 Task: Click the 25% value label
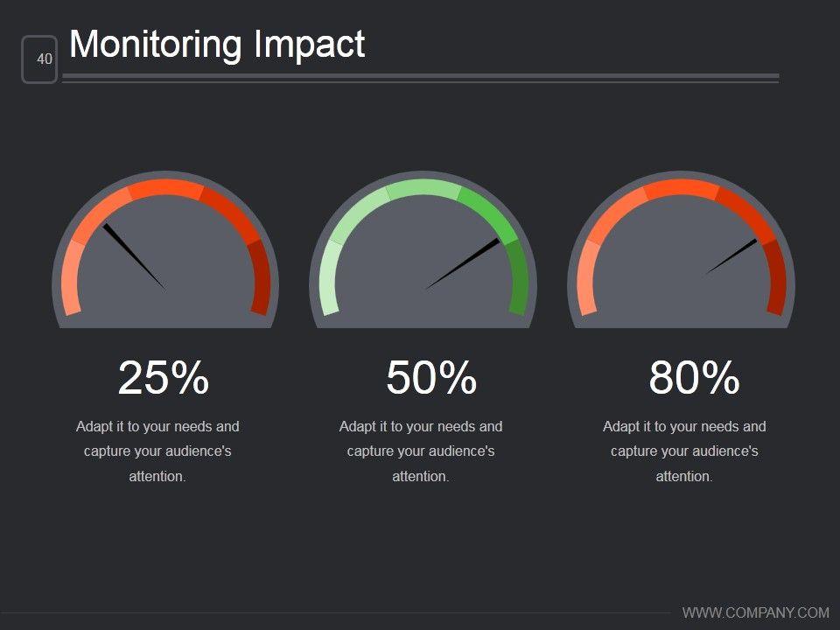click(x=164, y=378)
